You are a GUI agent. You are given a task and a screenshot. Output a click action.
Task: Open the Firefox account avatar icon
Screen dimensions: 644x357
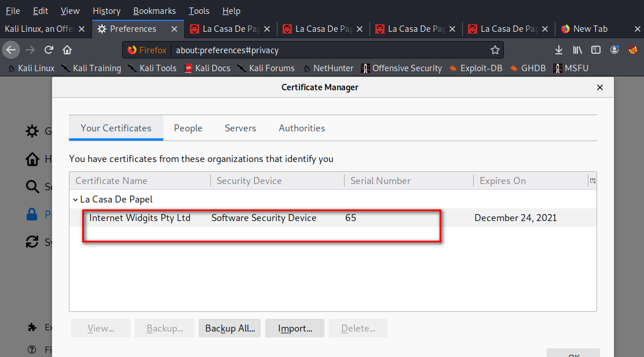tap(614, 50)
